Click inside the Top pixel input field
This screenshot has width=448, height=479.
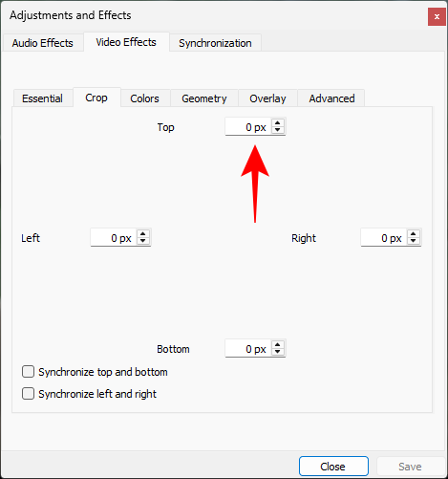[x=248, y=127]
